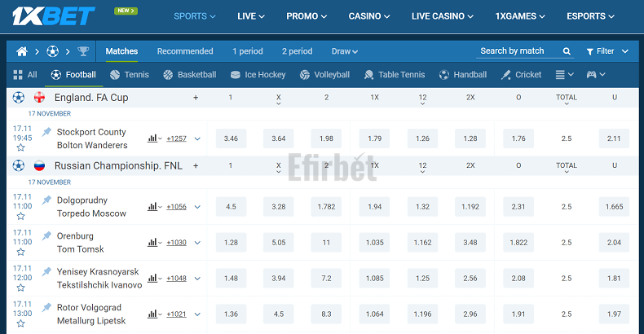Expand markets chevron for Stockport County row
The height and width of the screenshot is (334, 644).
coord(197,138)
